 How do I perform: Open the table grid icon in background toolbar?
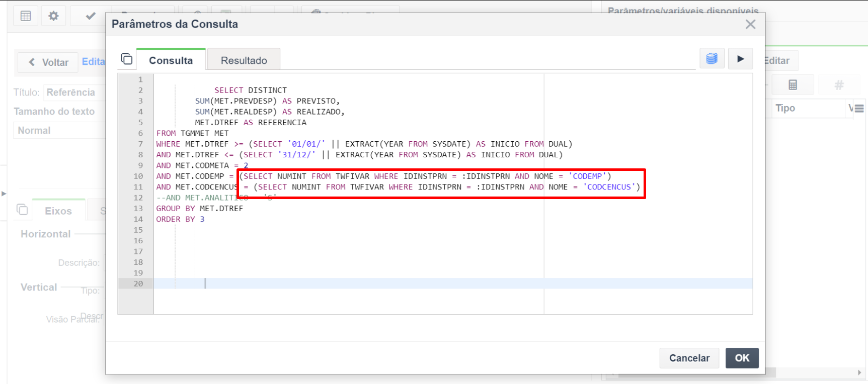(x=26, y=16)
